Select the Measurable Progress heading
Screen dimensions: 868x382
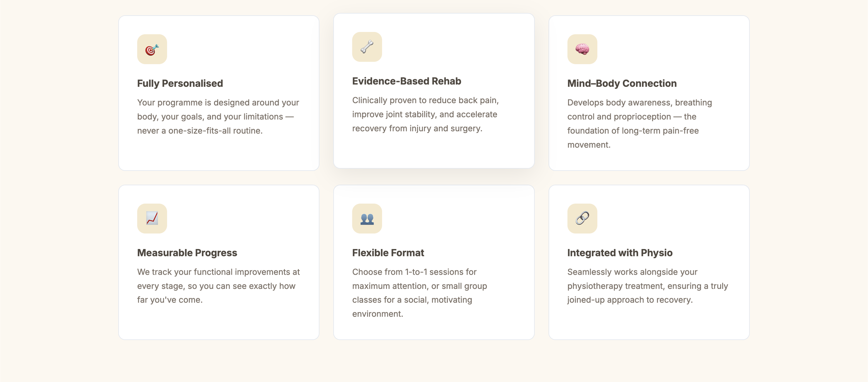(187, 253)
